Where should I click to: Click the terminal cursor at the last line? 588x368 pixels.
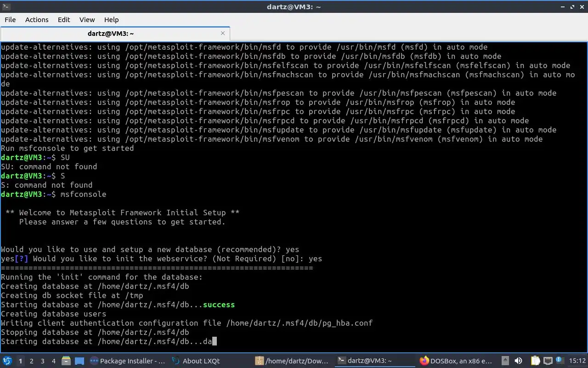tap(214, 341)
